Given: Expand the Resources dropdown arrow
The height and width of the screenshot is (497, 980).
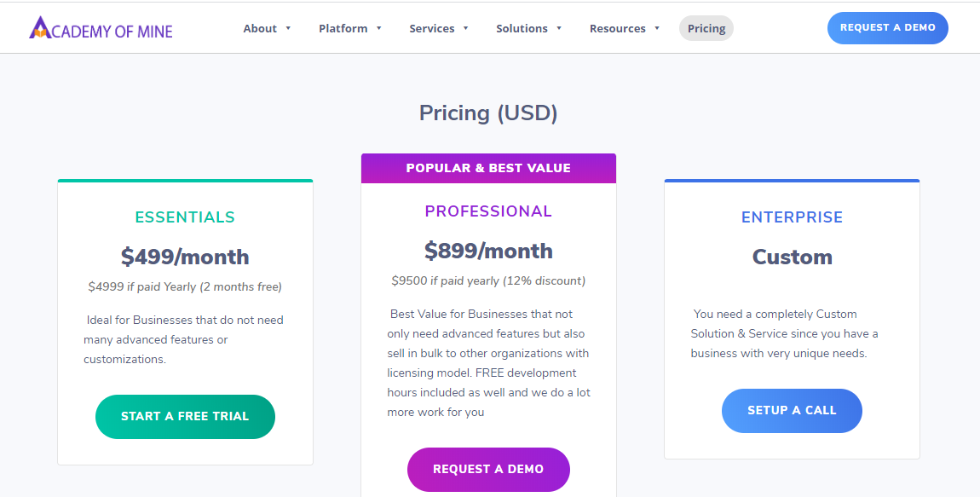Looking at the screenshot, I should [657, 28].
